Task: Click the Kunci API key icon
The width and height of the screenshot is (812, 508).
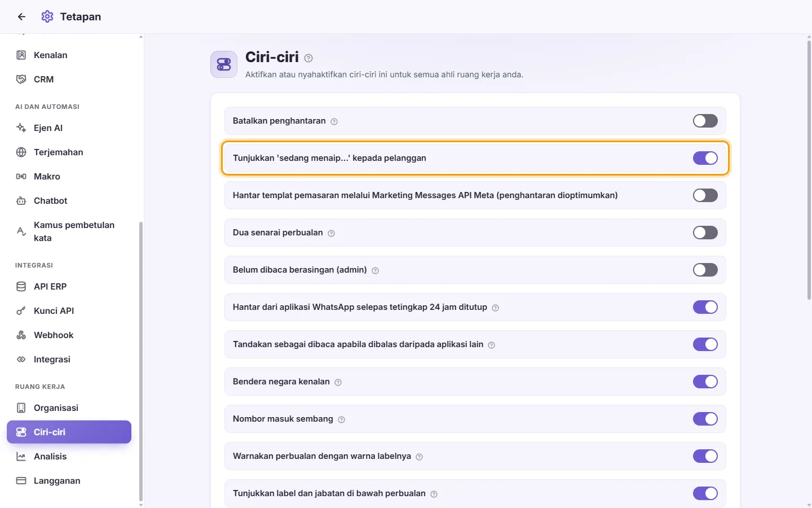Action: tap(21, 310)
